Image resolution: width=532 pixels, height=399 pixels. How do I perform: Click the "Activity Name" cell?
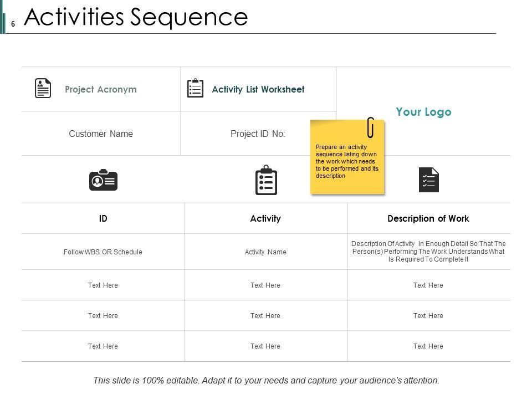click(265, 252)
